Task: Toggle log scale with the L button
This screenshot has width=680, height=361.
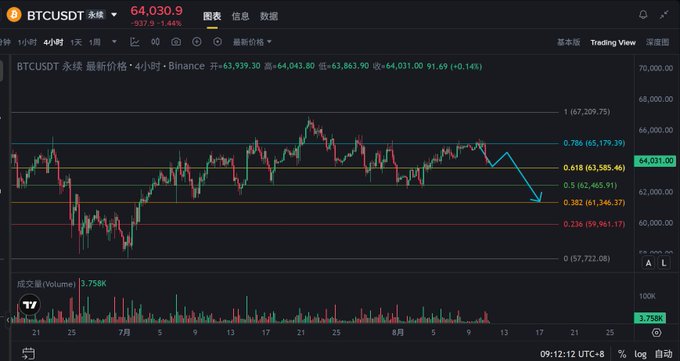Action: [664, 263]
